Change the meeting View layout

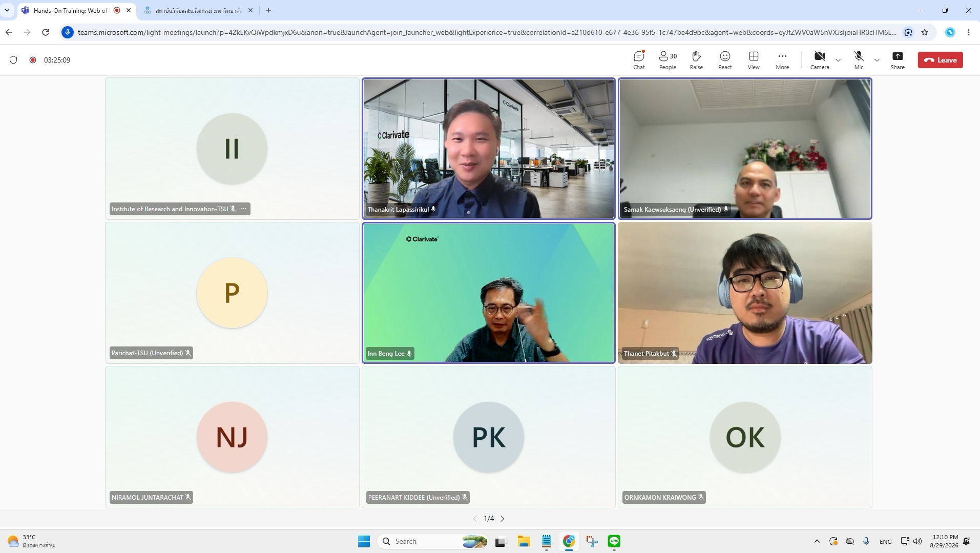coord(754,60)
